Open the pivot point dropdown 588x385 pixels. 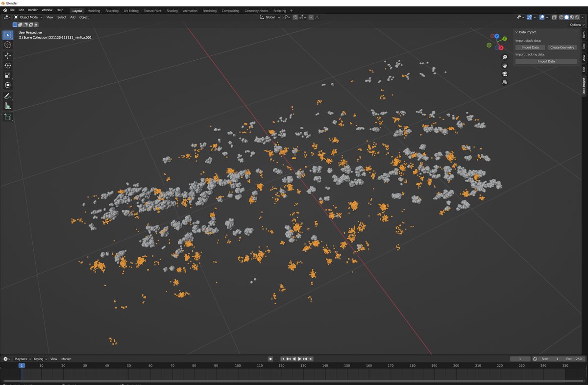point(287,17)
